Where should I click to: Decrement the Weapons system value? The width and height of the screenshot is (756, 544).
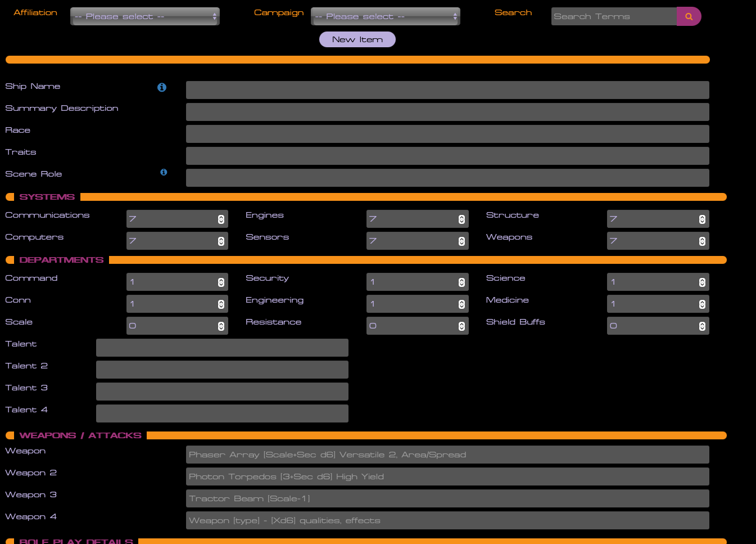[x=702, y=243]
